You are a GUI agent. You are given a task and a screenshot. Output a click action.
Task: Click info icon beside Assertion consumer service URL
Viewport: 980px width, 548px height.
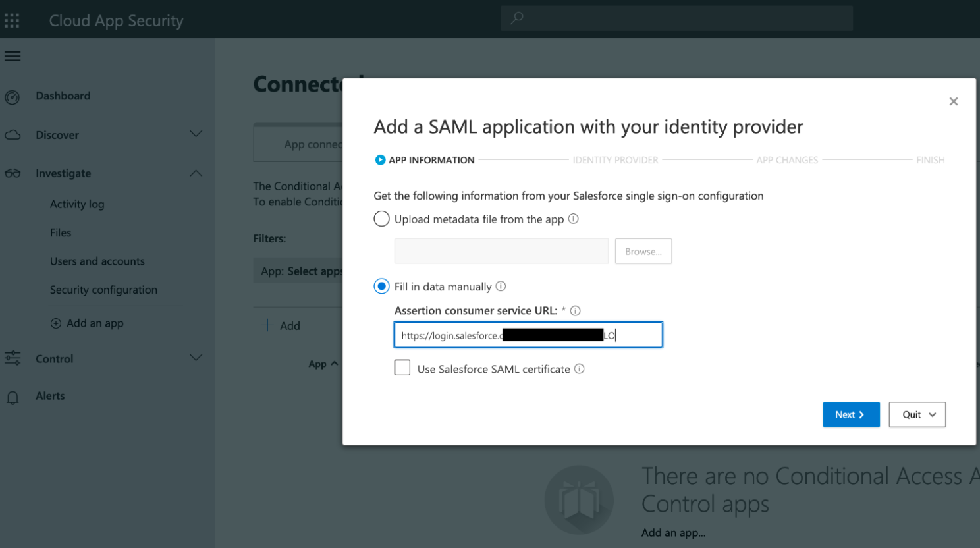pos(576,311)
